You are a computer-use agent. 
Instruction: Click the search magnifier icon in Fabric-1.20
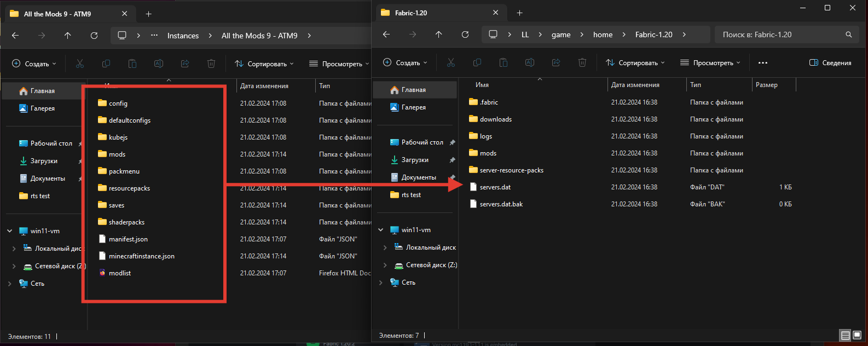click(x=849, y=34)
